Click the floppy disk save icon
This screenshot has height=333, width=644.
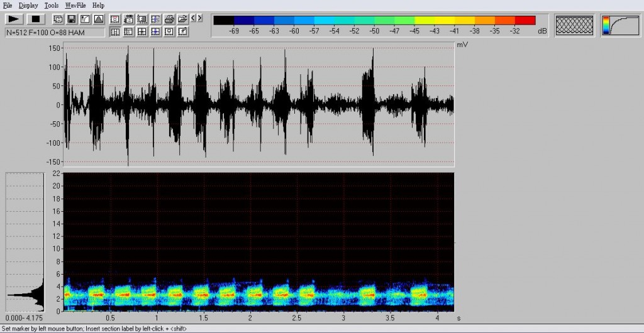click(x=71, y=19)
